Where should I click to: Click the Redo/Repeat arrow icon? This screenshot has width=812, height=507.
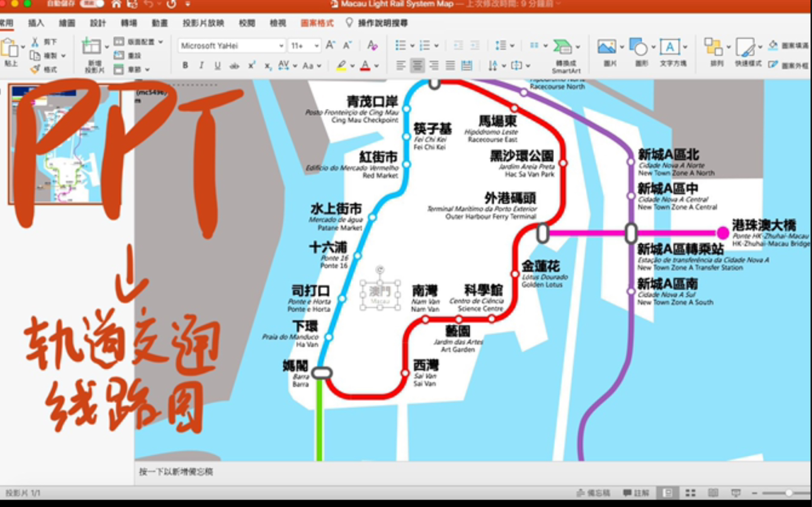[171, 4]
